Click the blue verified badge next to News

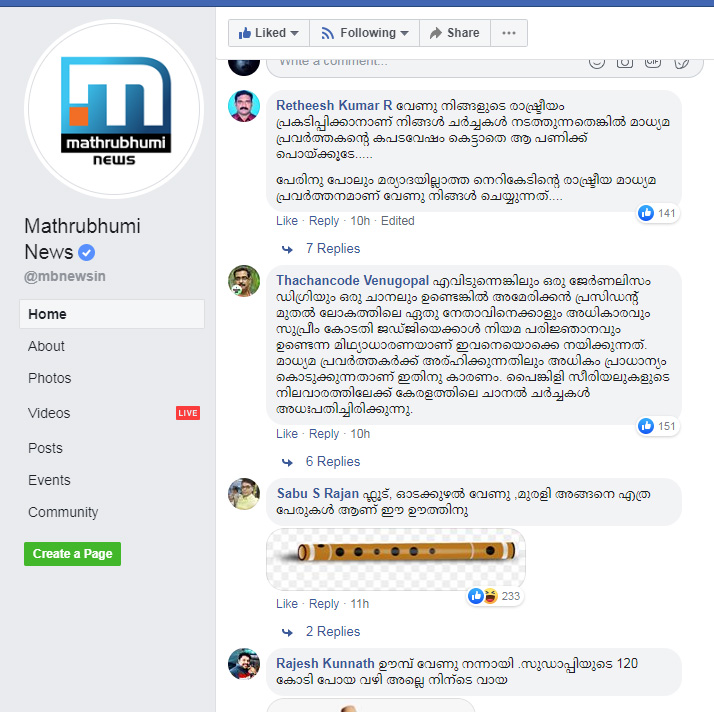coord(87,252)
